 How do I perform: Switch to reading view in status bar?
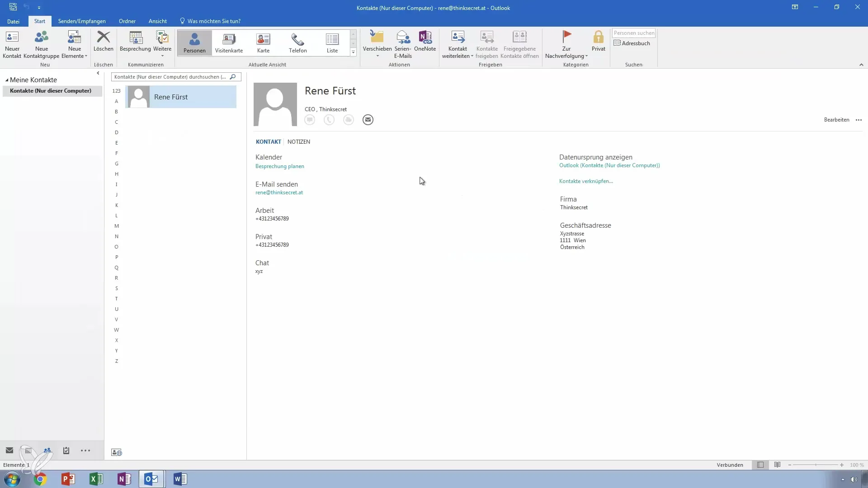[777, 465]
